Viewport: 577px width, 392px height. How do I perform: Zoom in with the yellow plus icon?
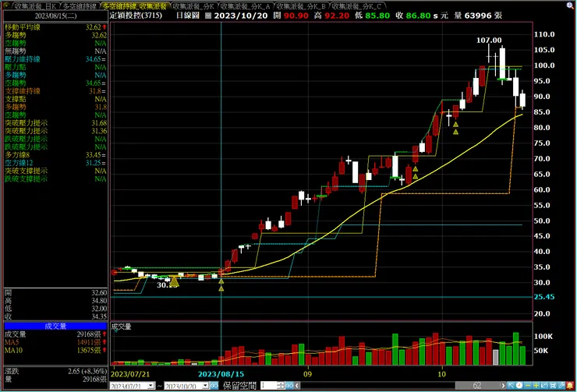coord(536,386)
